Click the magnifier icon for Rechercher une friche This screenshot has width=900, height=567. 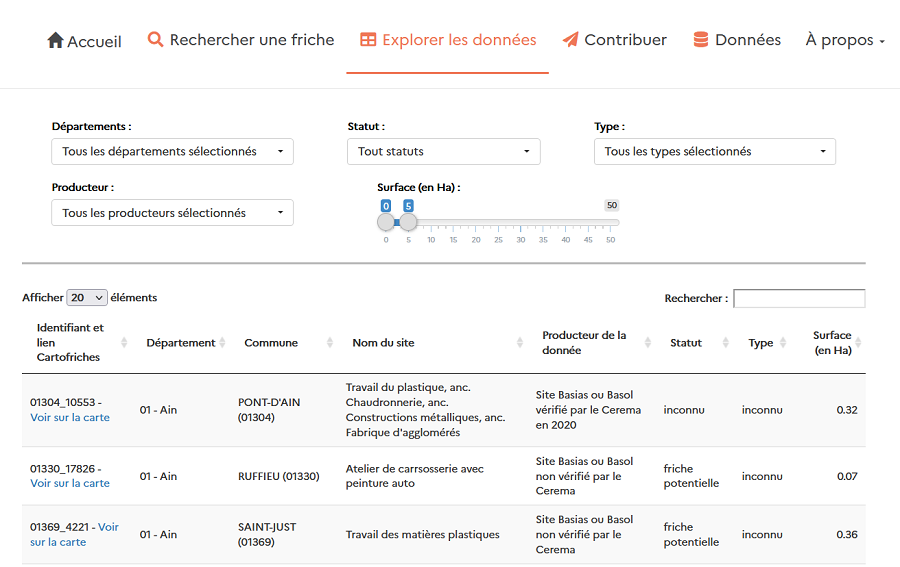(155, 40)
